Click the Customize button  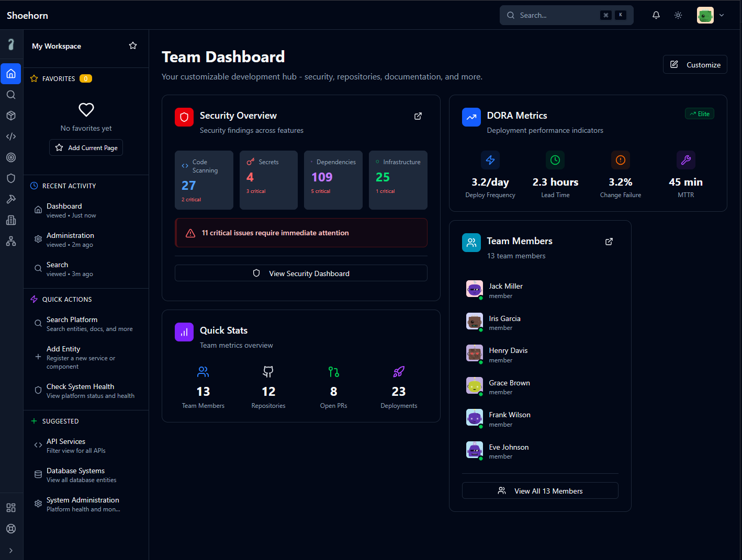pyautogui.click(x=694, y=65)
